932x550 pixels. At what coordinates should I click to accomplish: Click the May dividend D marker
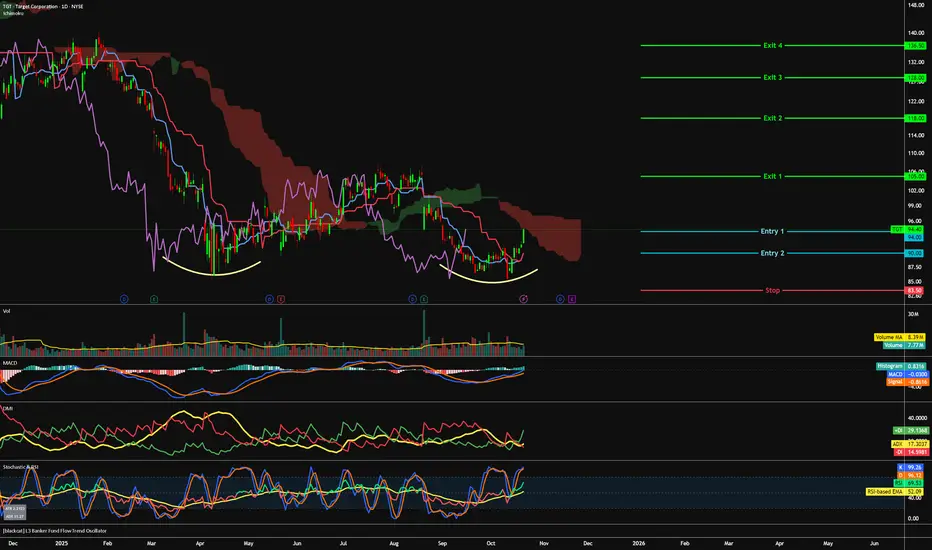[x=269, y=299]
